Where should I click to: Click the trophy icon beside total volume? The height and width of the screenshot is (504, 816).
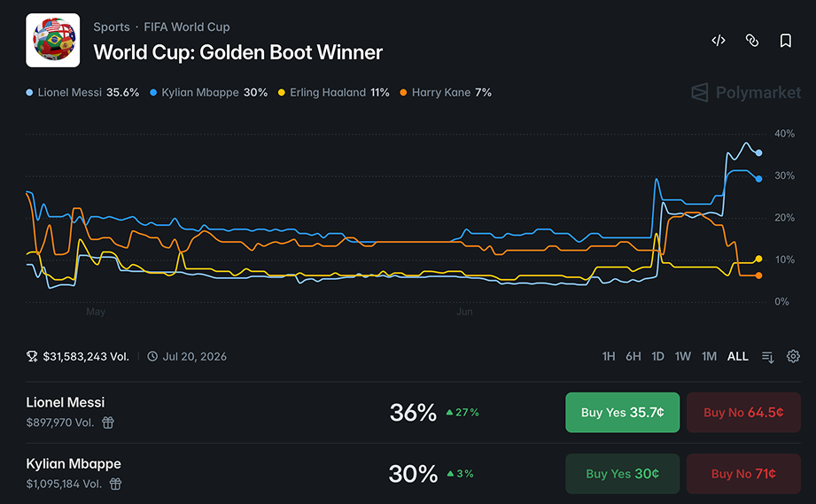pos(32,356)
